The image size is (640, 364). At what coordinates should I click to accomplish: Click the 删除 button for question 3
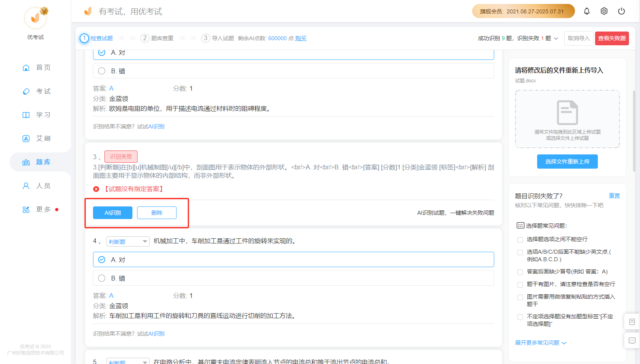(157, 213)
